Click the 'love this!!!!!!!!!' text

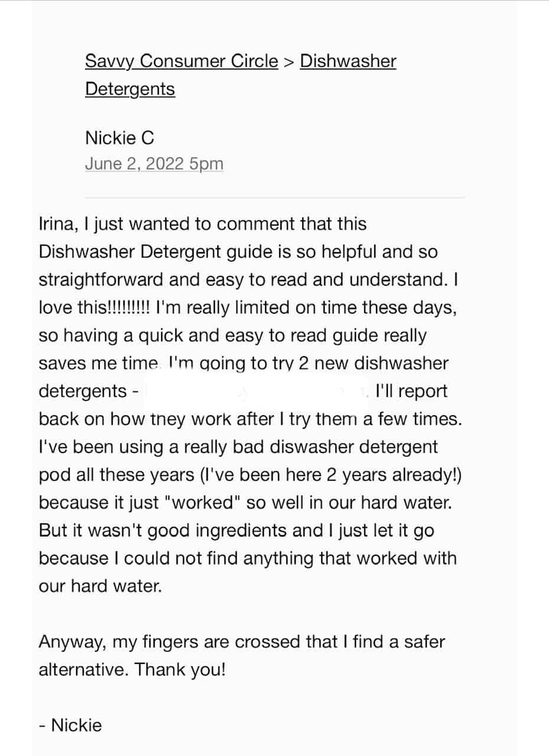(94, 308)
